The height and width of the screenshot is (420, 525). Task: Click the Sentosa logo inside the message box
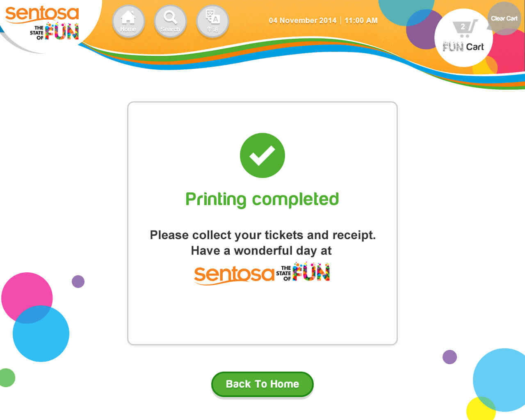click(x=262, y=273)
